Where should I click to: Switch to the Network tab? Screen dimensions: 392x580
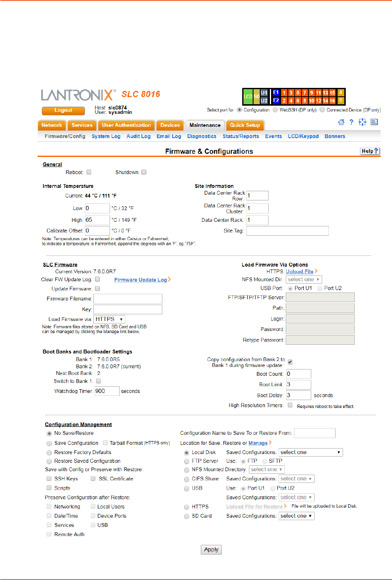click(x=51, y=125)
